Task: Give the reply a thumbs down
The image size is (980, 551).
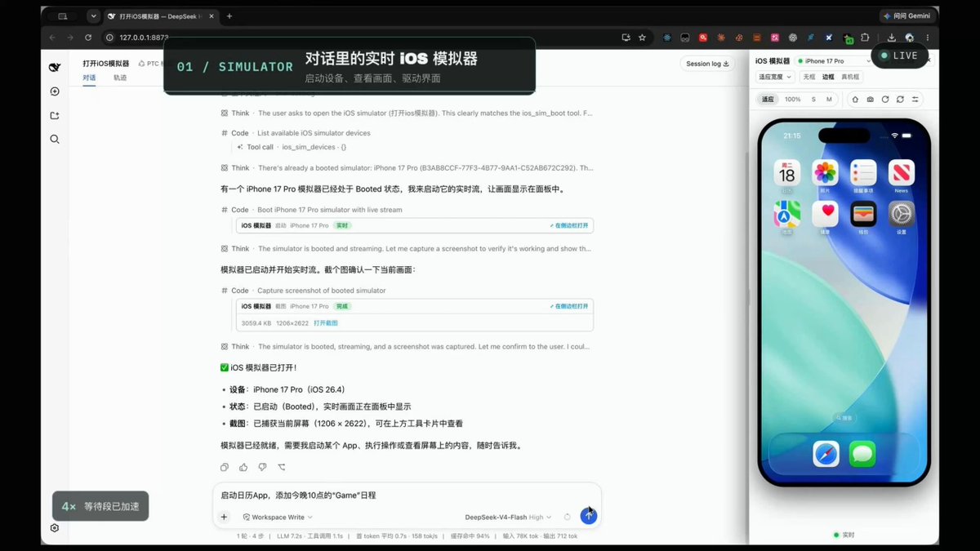Action: tap(262, 467)
